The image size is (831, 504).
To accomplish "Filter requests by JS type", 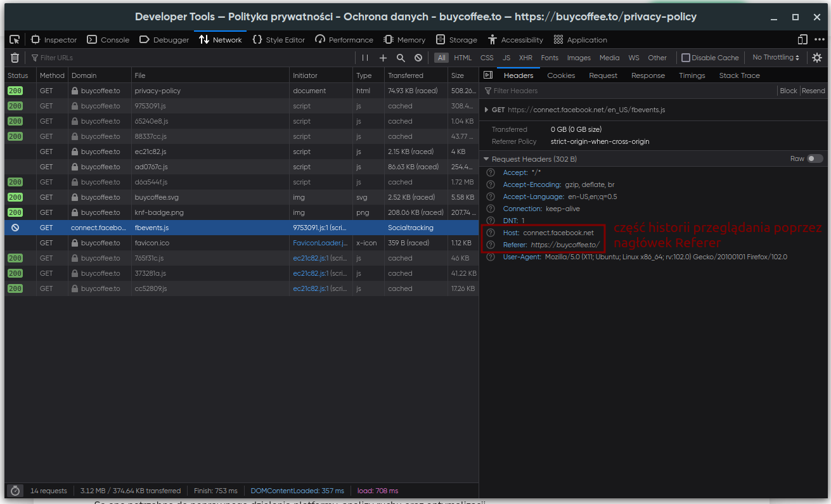I will click(x=506, y=58).
